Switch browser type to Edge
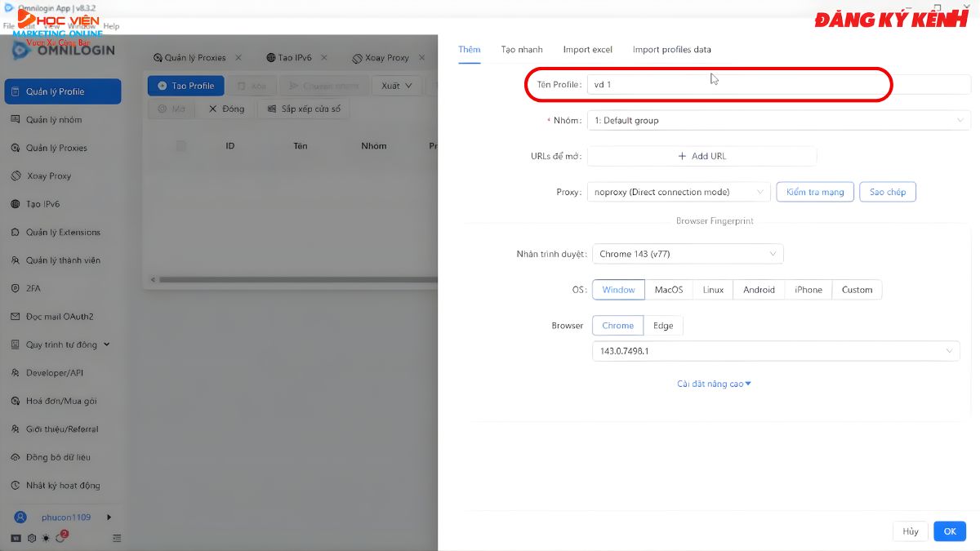 pyautogui.click(x=663, y=326)
